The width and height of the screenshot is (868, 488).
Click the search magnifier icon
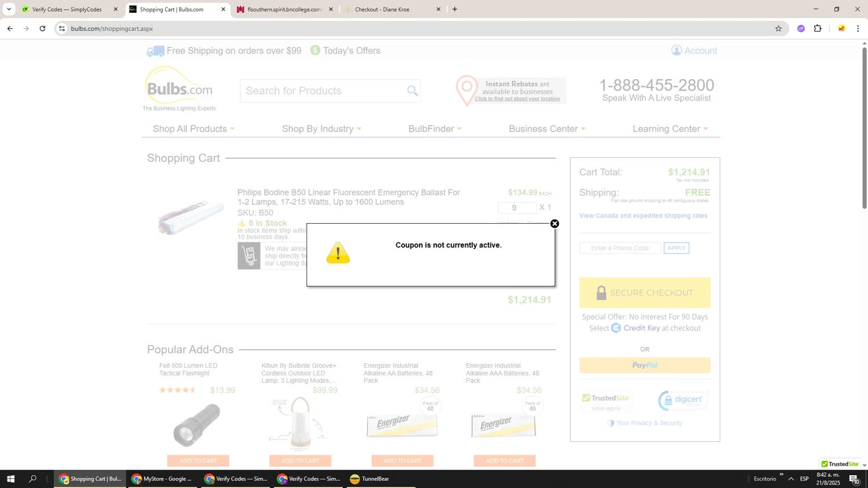(x=412, y=91)
